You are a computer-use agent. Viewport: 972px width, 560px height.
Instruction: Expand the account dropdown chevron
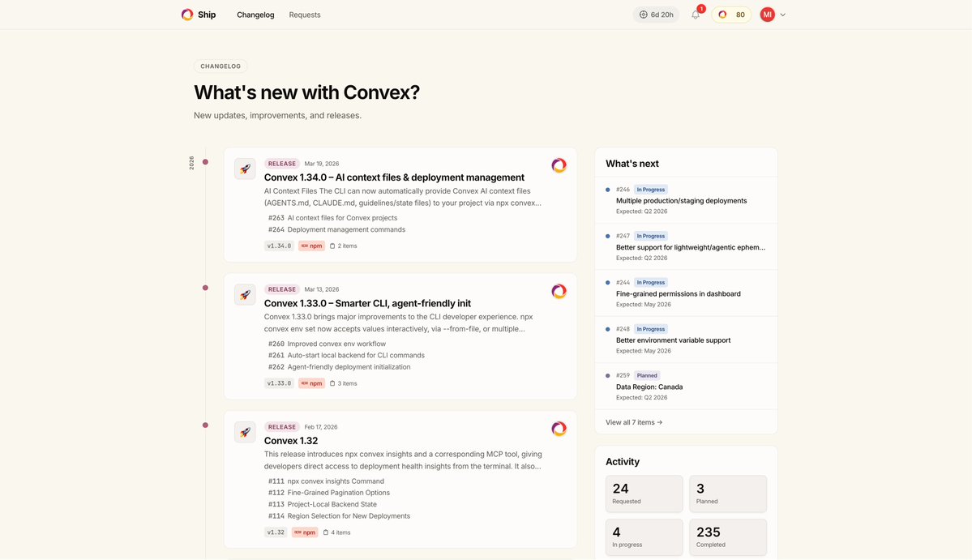(x=783, y=15)
